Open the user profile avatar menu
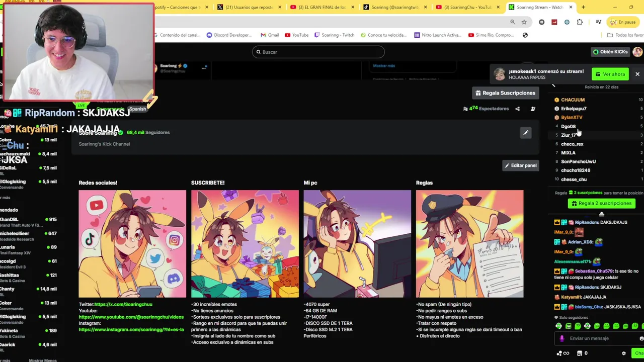Screen dimensions: 644x362 pyautogui.click(x=637, y=52)
